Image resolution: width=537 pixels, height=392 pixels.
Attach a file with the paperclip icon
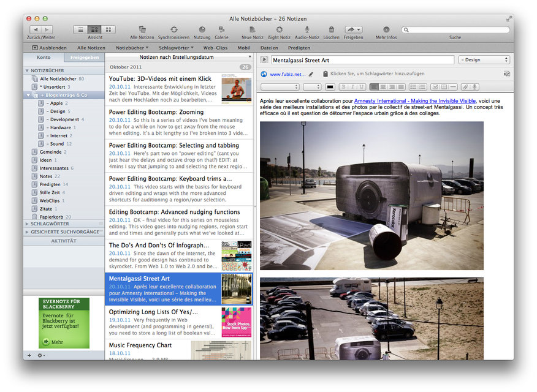tap(465, 87)
